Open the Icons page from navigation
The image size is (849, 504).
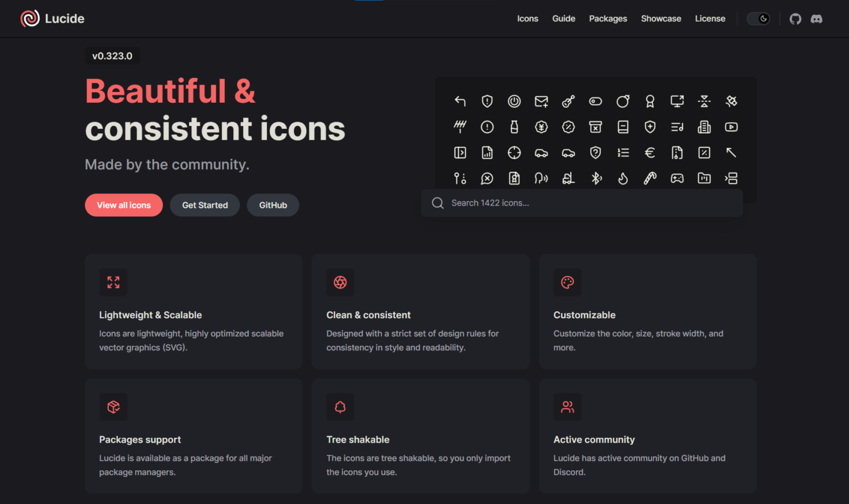click(527, 18)
